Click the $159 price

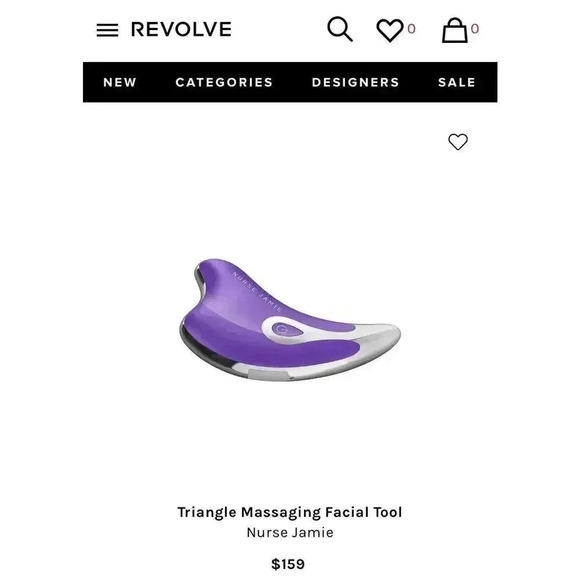(x=288, y=564)
